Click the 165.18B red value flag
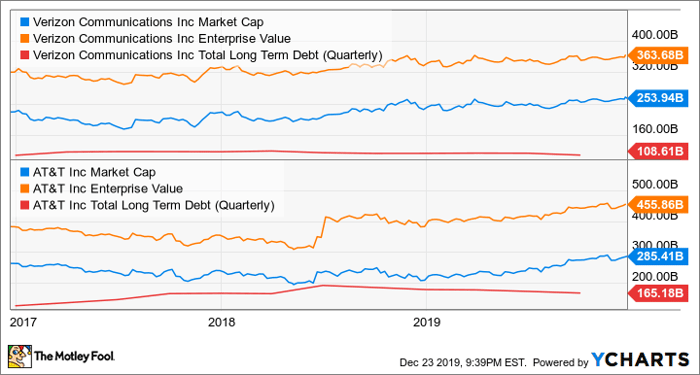 coord(657,294)
